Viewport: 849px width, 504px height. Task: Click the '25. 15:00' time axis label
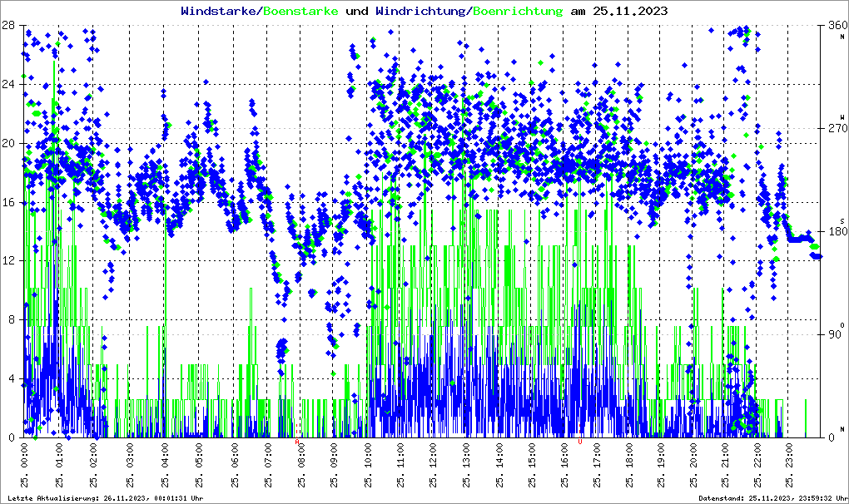532,465
